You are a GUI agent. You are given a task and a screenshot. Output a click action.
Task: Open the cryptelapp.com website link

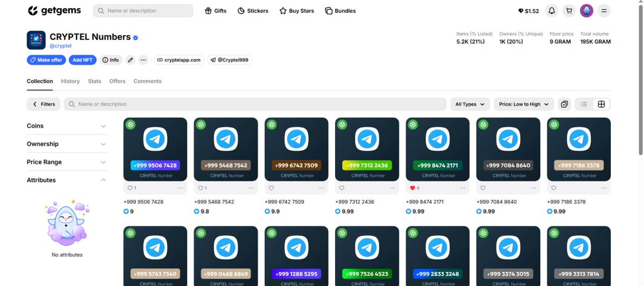click(x=179, y=60)
